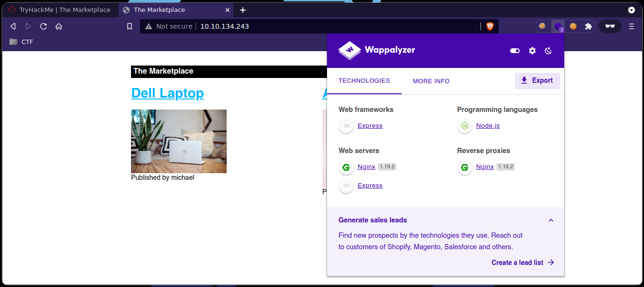The height and width of the screenshot is (287, 644).
Task: Click the tab search dropdown arrow
Action: pos(632,10)
